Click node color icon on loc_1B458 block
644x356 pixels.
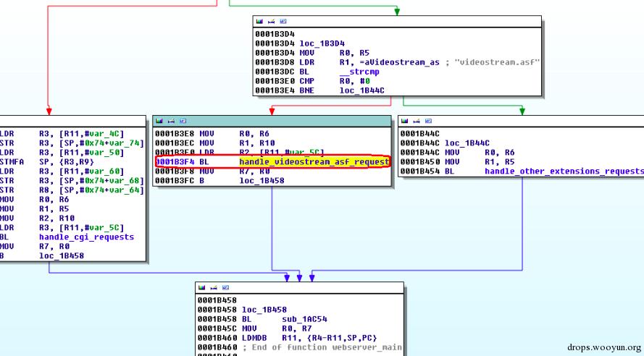pyautogui.click(x=201, y=287)
